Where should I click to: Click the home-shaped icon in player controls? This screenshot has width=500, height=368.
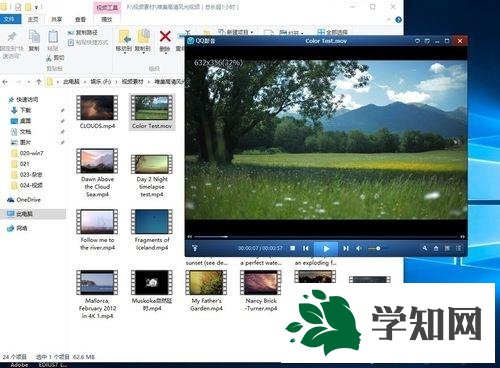[436, 248]
